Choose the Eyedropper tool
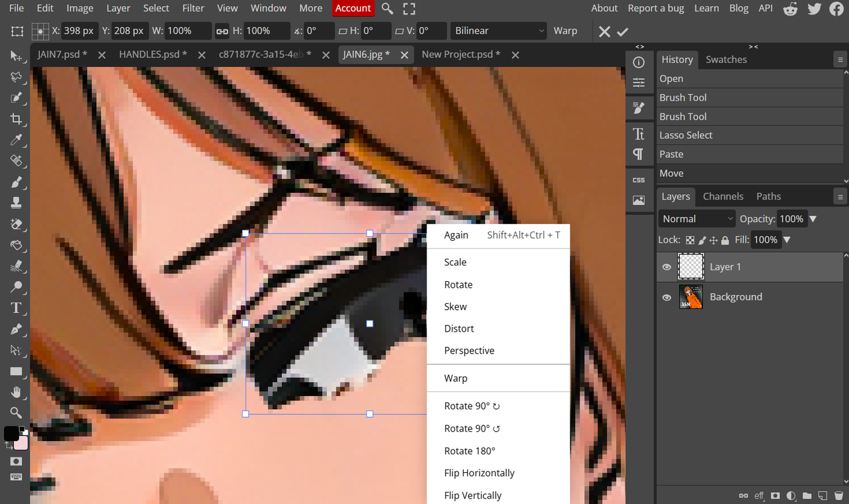This screenshot has width=849, height=504. point(16,140)
